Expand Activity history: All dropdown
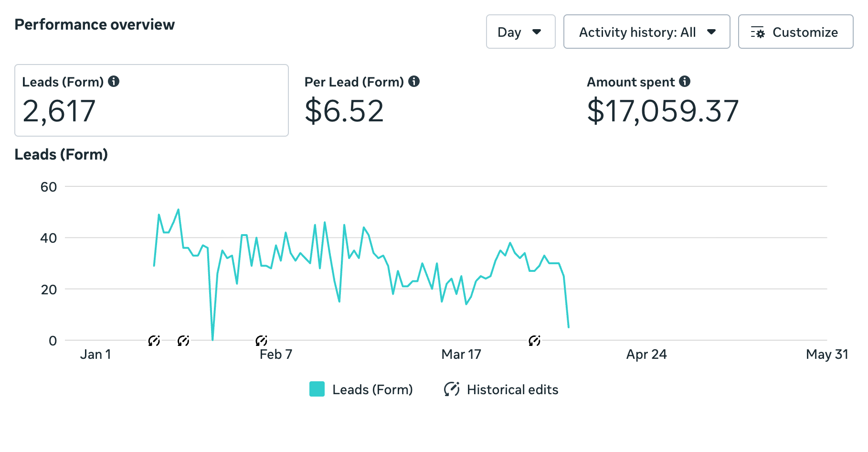The image size is (868, 452). click(x=647, y=32)
